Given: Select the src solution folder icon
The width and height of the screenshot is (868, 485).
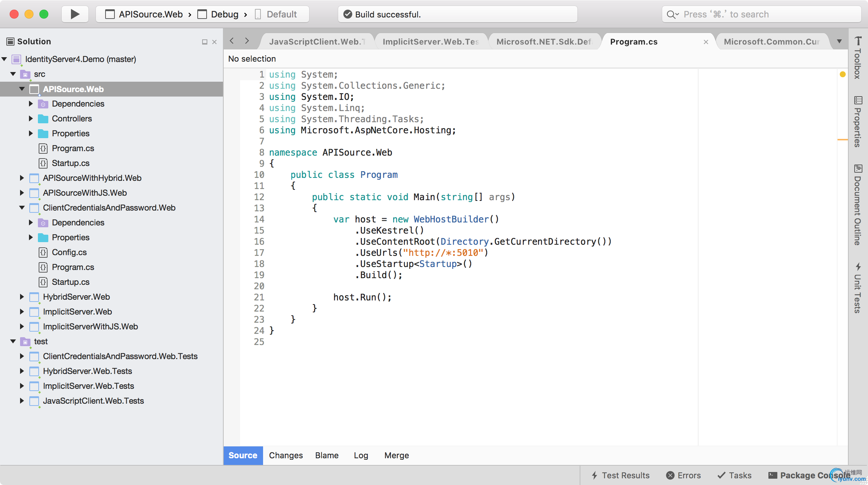Looking at the screenshot, I should 25,74.
